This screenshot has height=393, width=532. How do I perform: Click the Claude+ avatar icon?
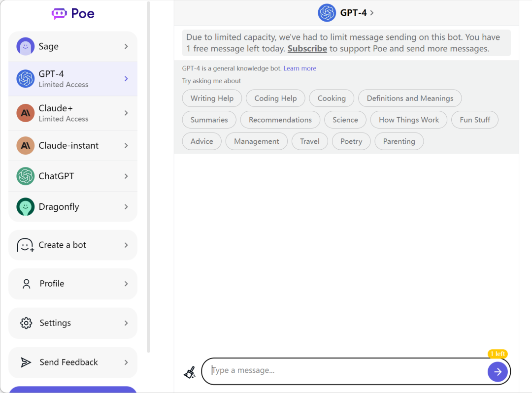tap(25, 113)
